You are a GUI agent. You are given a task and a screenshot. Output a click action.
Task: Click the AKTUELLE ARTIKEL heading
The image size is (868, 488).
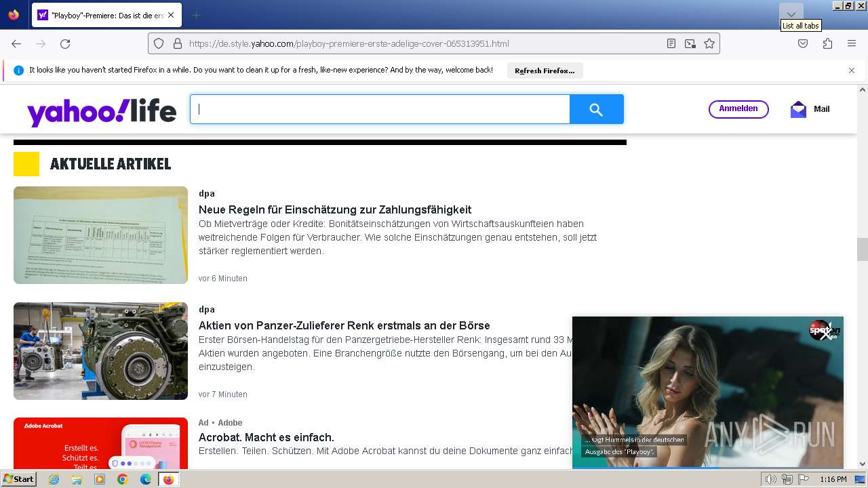click(x=111, y=164)
